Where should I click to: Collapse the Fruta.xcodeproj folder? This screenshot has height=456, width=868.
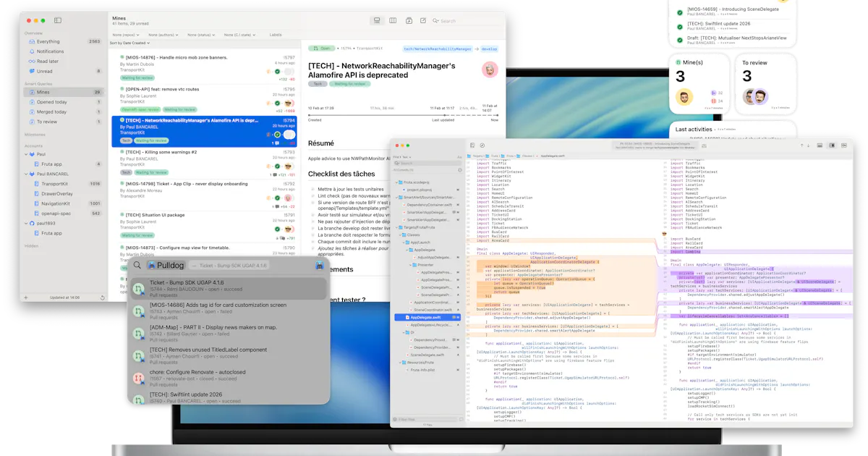[x=397, y=182]
